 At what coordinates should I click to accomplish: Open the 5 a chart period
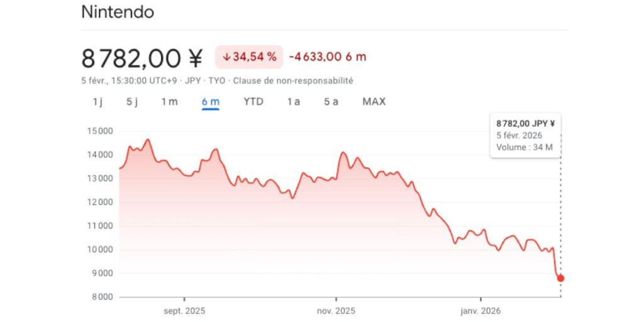point(331,102)
